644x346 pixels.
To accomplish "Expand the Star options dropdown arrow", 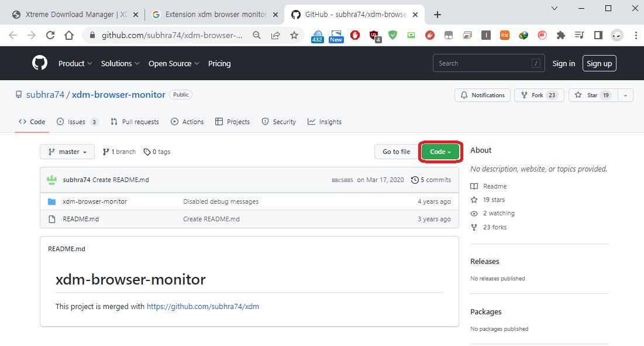I will [x=625, y=95].
